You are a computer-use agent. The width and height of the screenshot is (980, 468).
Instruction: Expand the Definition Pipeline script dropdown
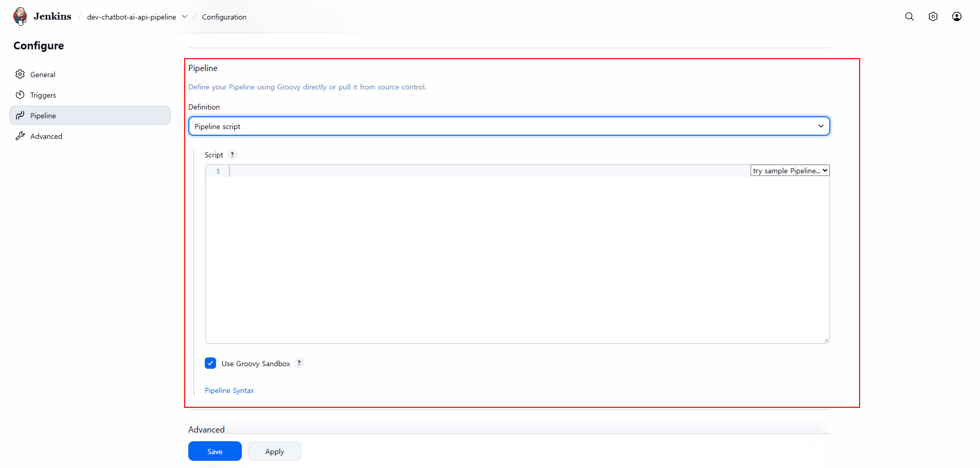pos(509,126)
